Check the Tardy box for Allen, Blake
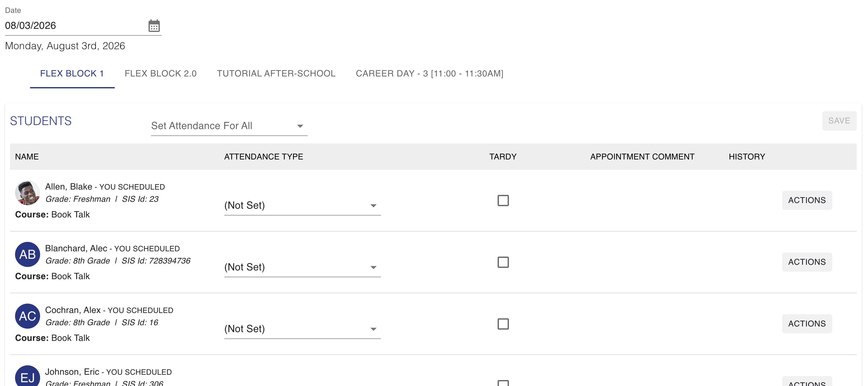This screenshot has height=386, width=868. (503, 201)
